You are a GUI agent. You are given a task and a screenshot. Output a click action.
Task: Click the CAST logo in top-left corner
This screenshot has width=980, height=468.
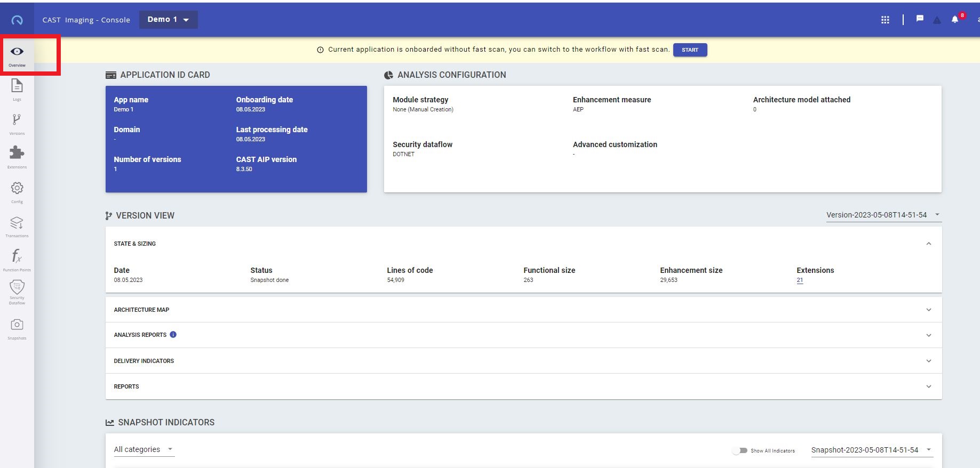click(17, 20)
